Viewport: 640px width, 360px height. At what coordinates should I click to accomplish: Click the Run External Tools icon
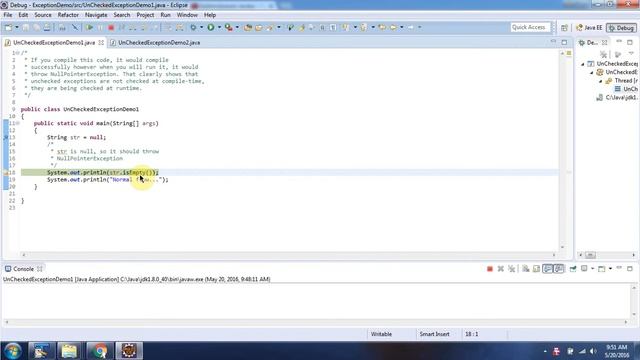[x=229, y=27]
